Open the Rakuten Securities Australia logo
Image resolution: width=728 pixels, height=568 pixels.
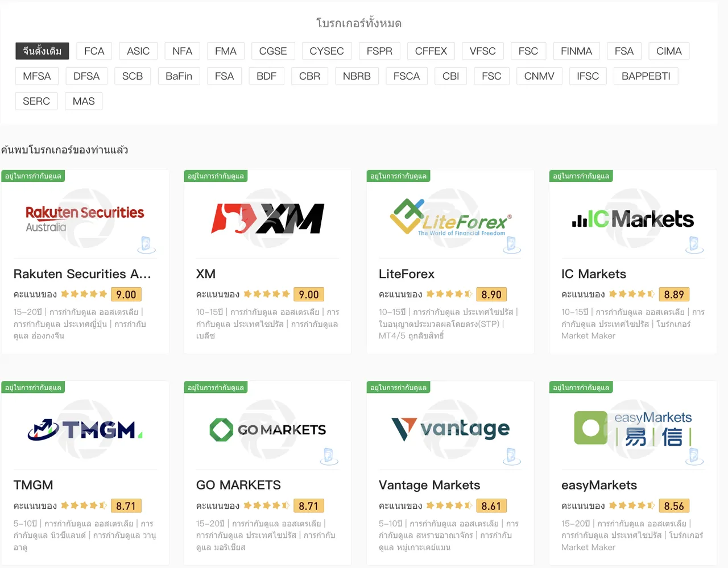point(85,219)
